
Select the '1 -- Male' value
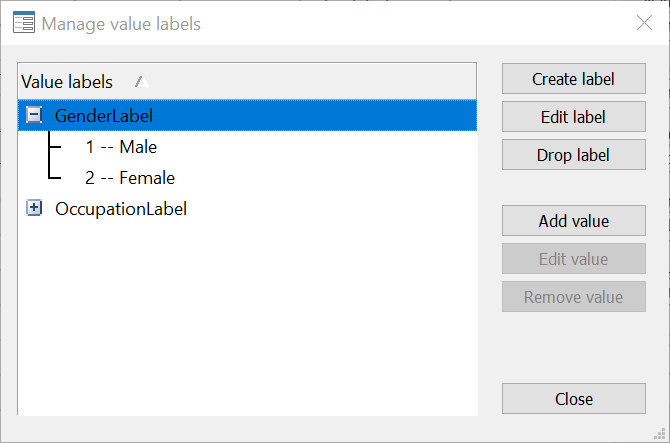[x=121, y=147]
